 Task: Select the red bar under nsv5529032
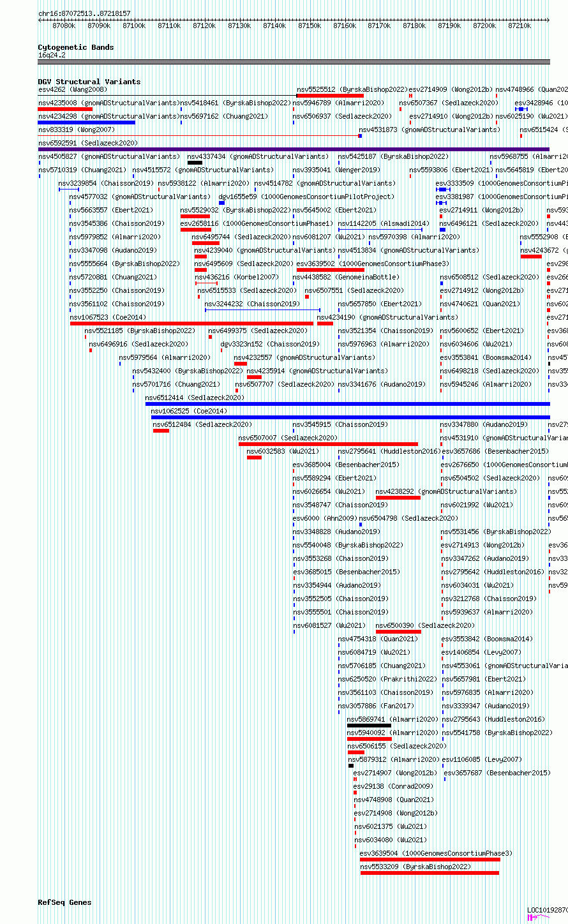tap(195, 216)
